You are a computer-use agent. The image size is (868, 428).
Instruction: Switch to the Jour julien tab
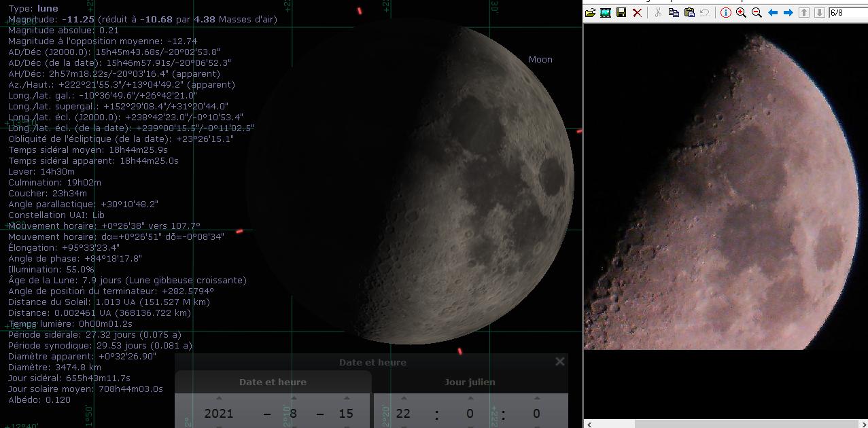[470, 382]
